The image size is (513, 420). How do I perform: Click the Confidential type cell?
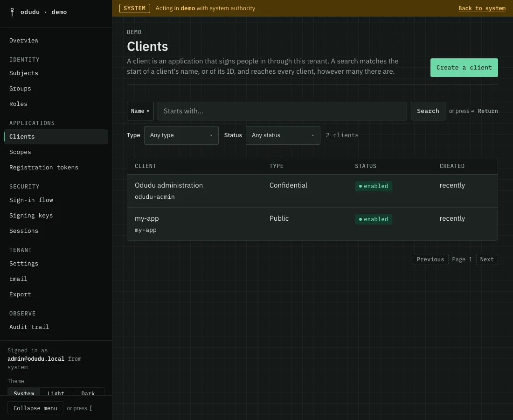[x=288, y=185]
